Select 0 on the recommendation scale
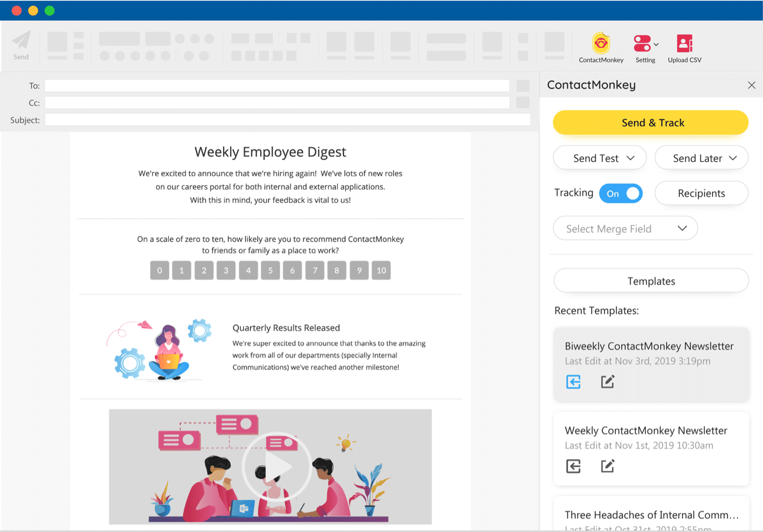This screenshot has width=763, height=532. (x=159, y=270)
